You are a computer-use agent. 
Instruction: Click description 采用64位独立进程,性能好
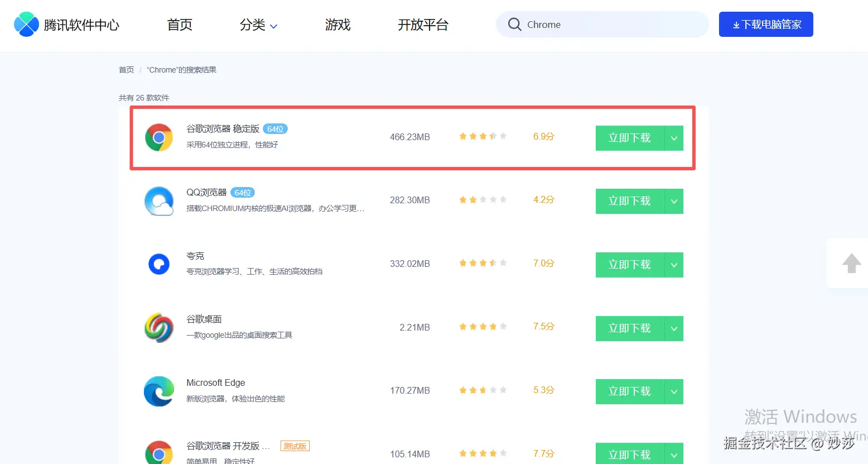click(x=232, y=145)
